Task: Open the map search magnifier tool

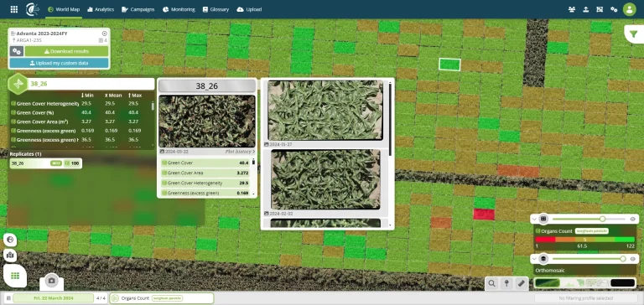Action: tap(491, 283)
